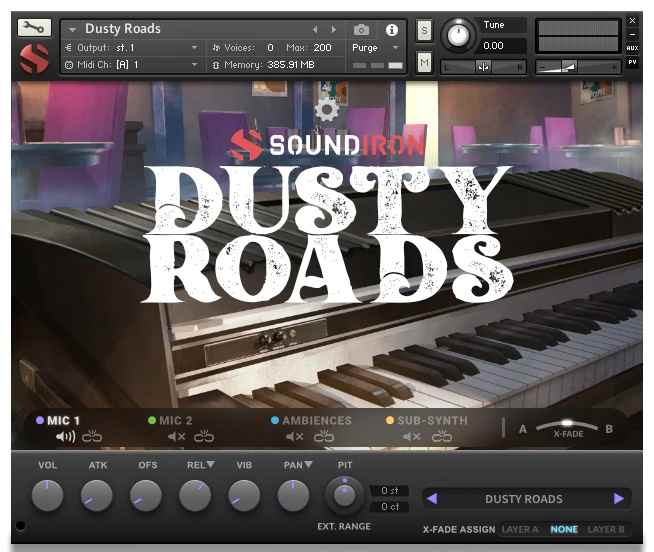This screenshot has height=552, width=654.
Task: Show the instrument info icon
Action: point(392,30)
